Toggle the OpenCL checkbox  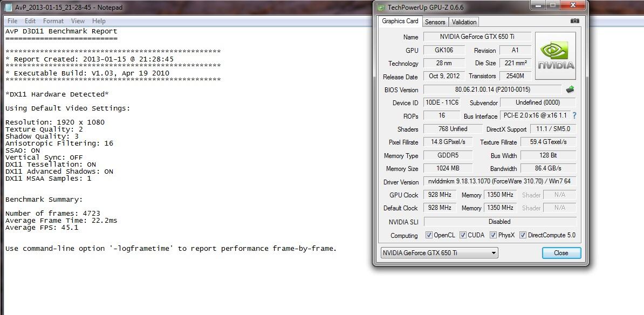(429, 235)
